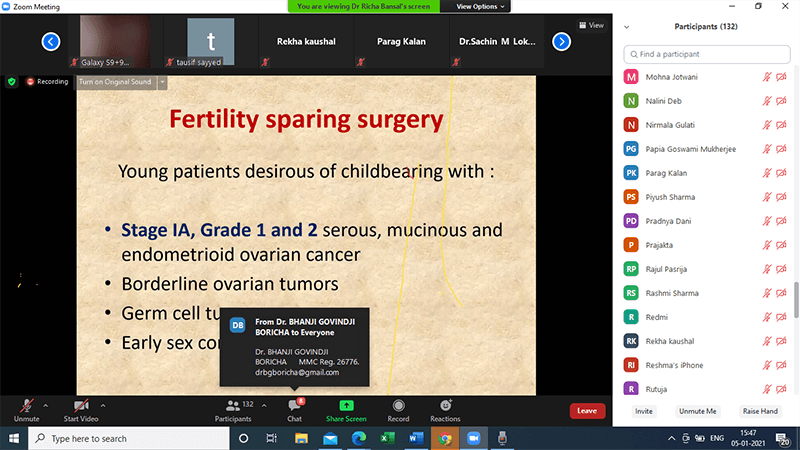Open the Chat icon with notification badge
Viewport: 800px width, 450px height.
coord(295,406)
